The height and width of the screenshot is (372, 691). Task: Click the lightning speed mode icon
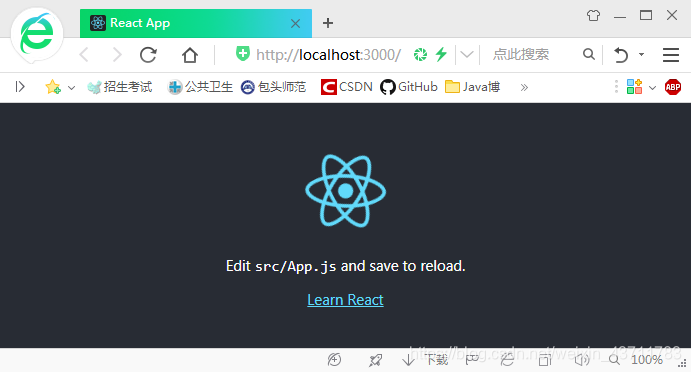coord(441,55)
